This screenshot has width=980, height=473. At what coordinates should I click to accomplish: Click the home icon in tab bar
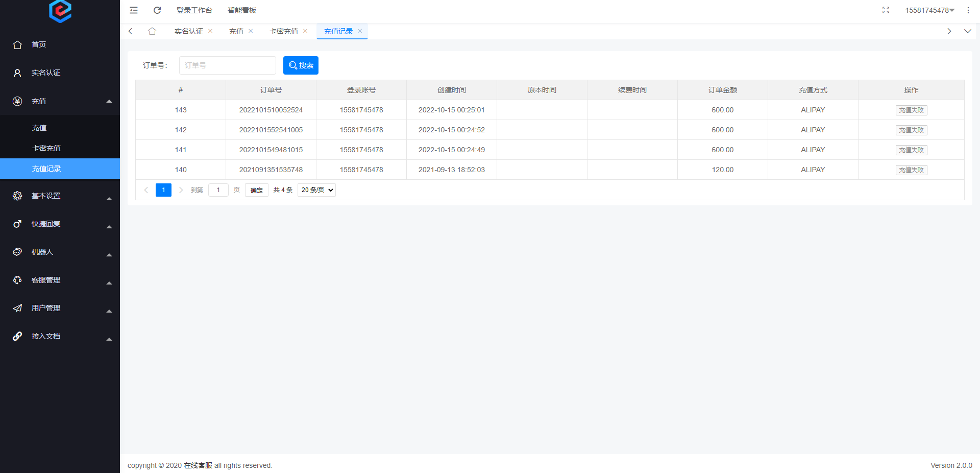point(152,31)
